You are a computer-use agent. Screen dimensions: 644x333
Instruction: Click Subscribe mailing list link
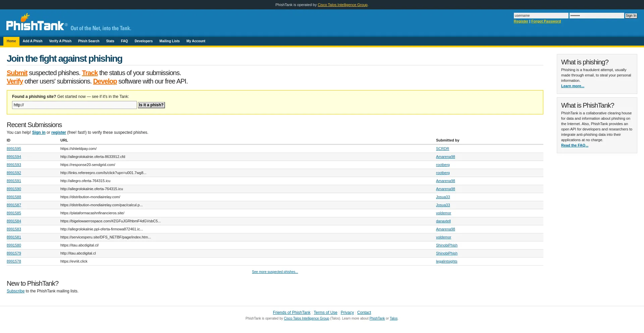(x=15, y=291)
